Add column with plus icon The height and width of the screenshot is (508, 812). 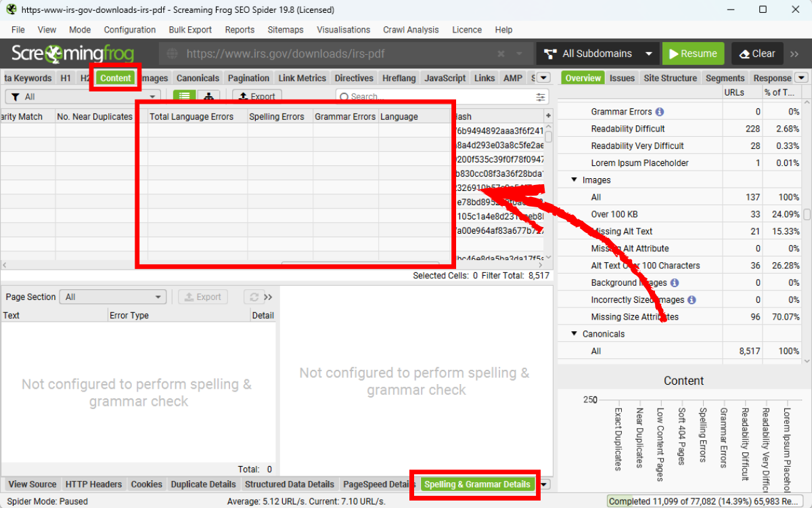[x=548, y=117]
